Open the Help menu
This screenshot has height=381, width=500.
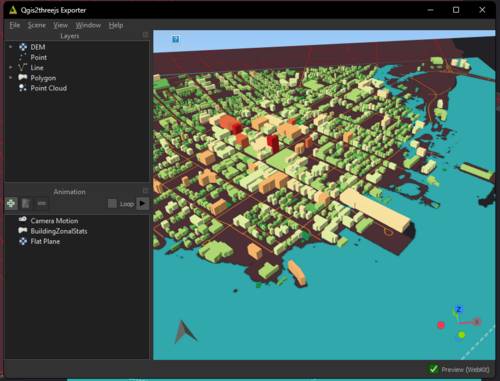(116, 25)
